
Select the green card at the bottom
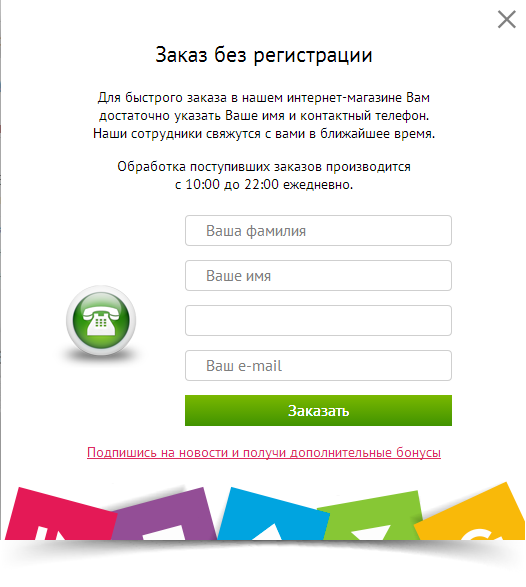click(371, 517)
